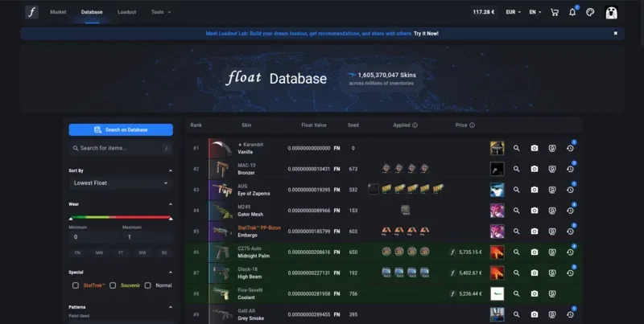644x324 pixels.
Task: Collapse the Wear section
Action: (171, 204)
